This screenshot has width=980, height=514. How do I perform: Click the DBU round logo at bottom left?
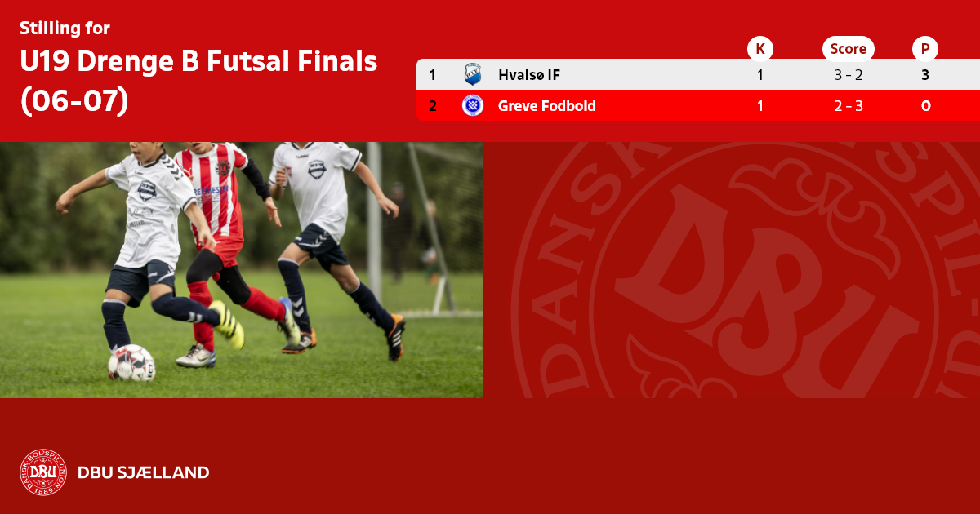(43, 472)
